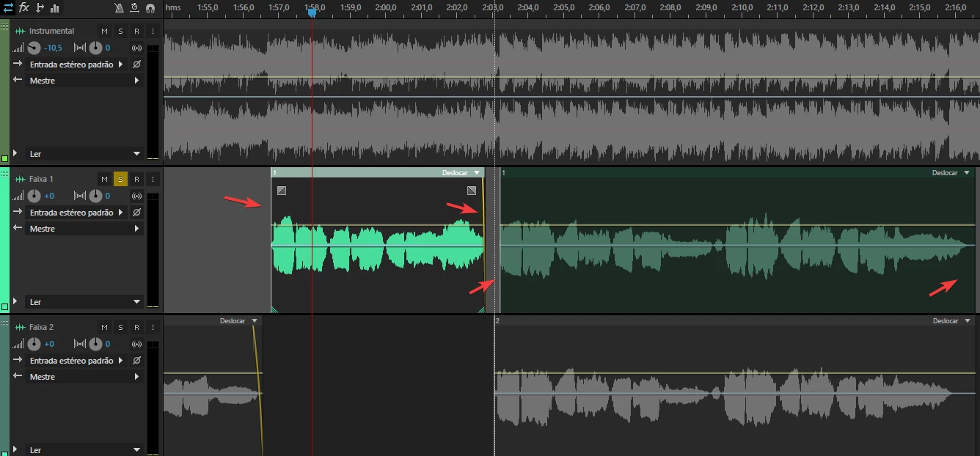The image size is (980, 456).
Task: Expand the Faixa 1 automation lanes triangle
Action: tap(15, 301)
